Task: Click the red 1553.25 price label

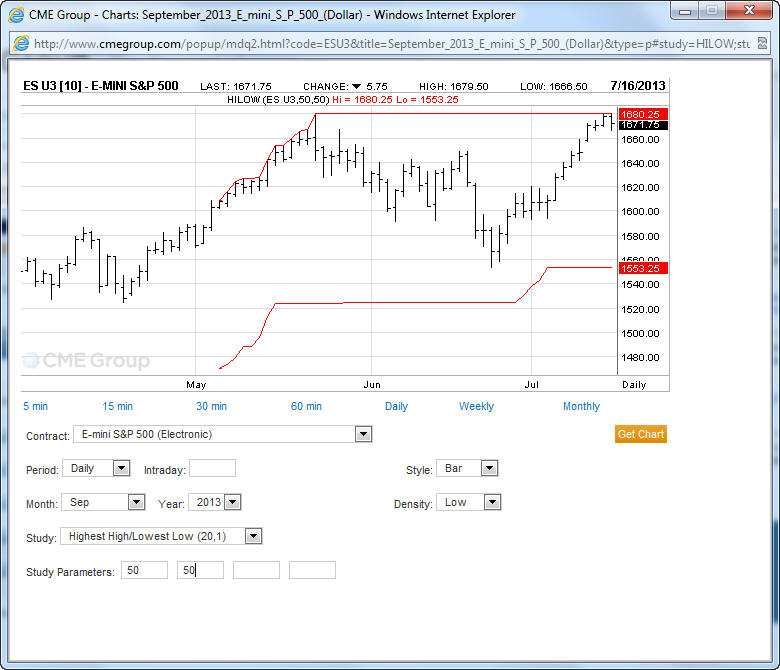Action: point(643,269)
